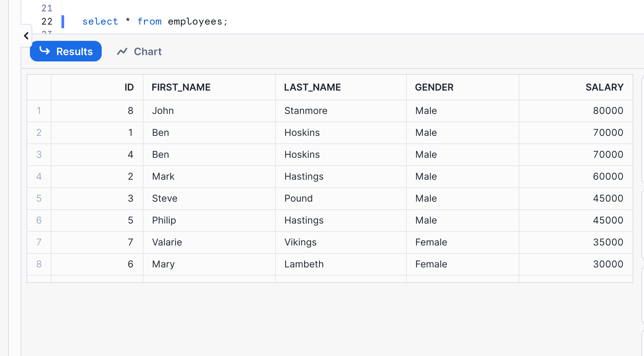This screenshot has width=644, height=356.
Task: Sort by the FIRST_NAME column header
Action: point(209,87)
